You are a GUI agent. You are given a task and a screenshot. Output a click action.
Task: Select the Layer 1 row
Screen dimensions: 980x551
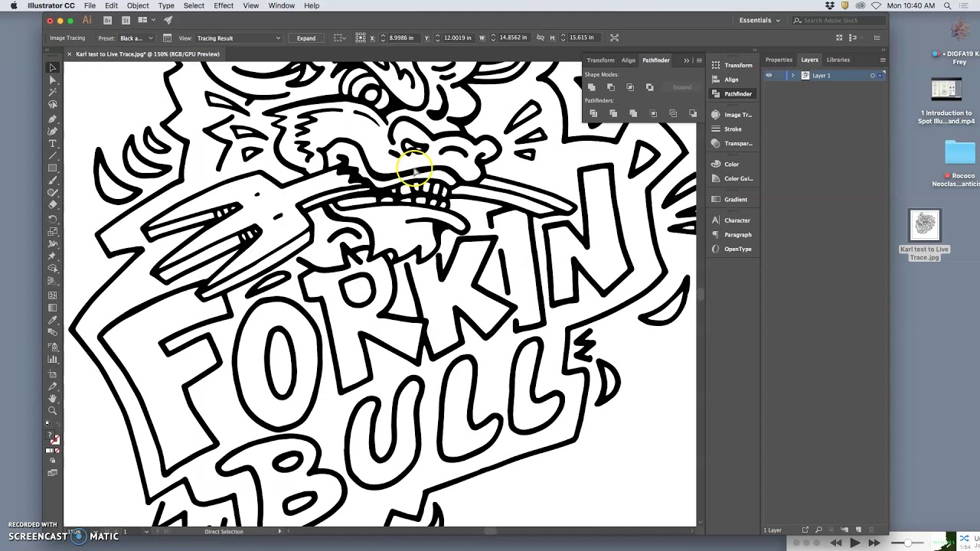(x=825, y=76)
